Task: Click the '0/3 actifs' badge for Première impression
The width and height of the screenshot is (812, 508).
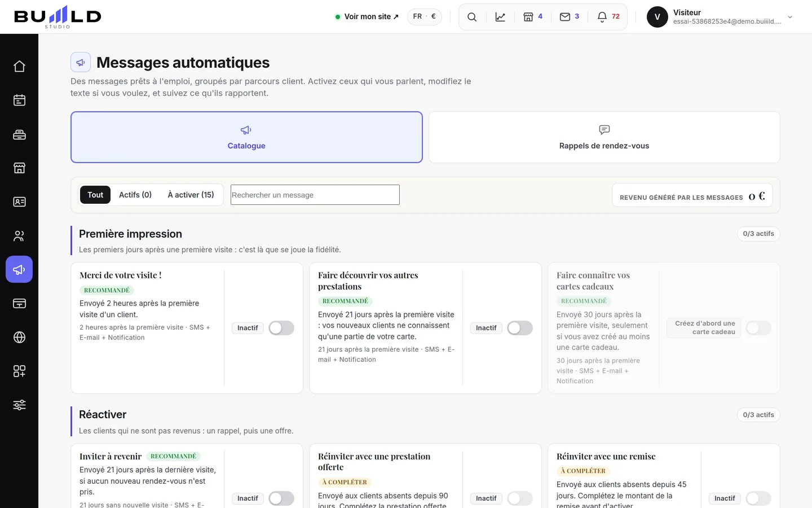Action: pyautogui.click(x=758, y=234)
